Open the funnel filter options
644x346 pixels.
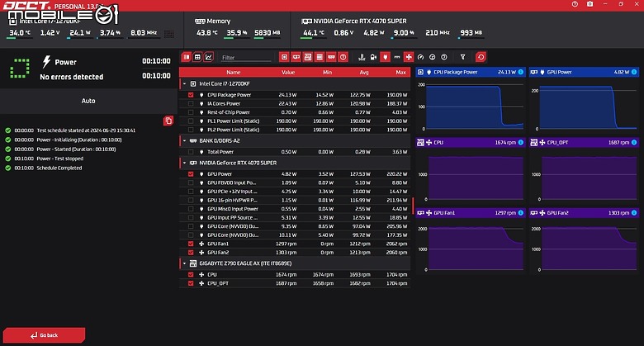[463, 57]
